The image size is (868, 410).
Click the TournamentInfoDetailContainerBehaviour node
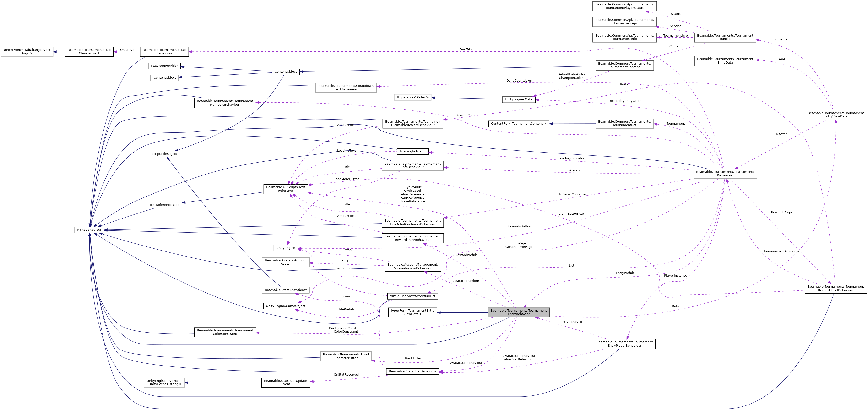412,223
